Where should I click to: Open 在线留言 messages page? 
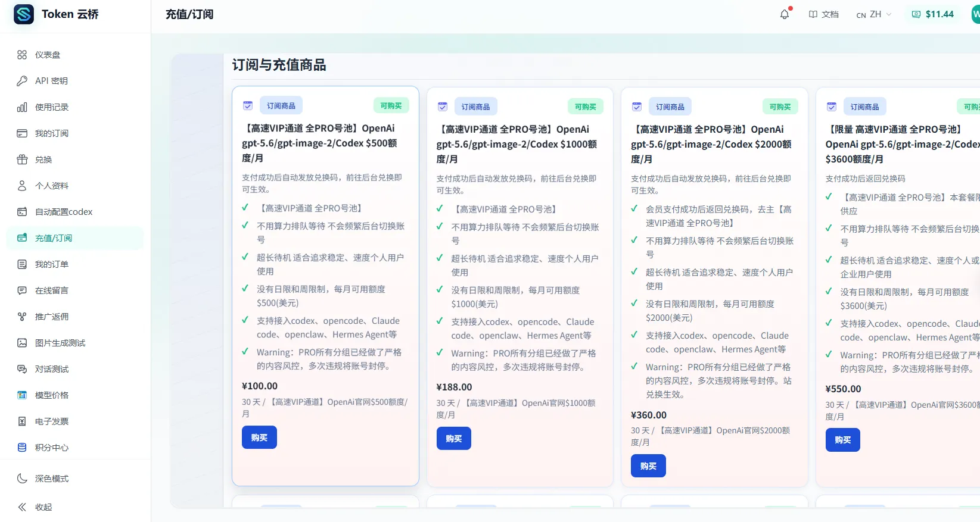(x=75, y=290)
